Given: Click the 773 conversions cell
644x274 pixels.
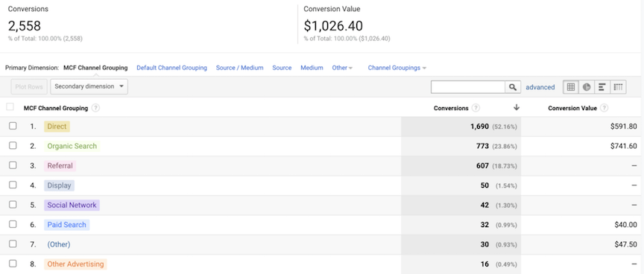Looking at the screenshot, I should tap(482, 146).
